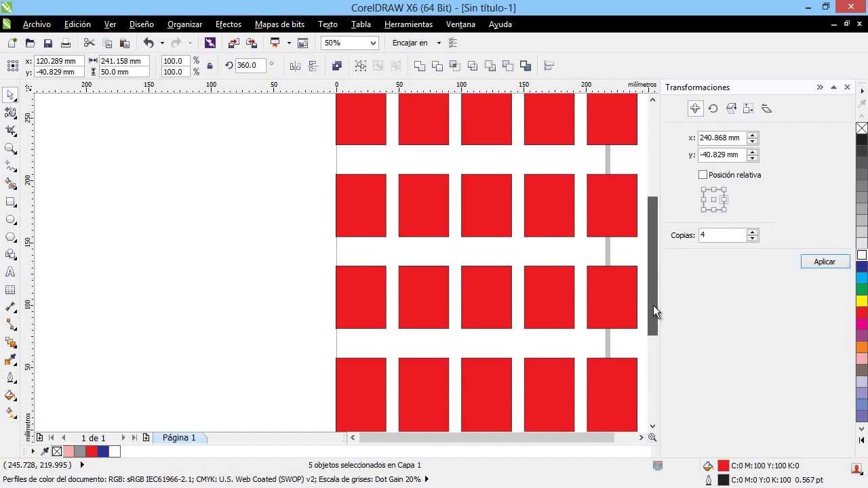
Task: Click the Export icon
Action: [x=251, y=43]
